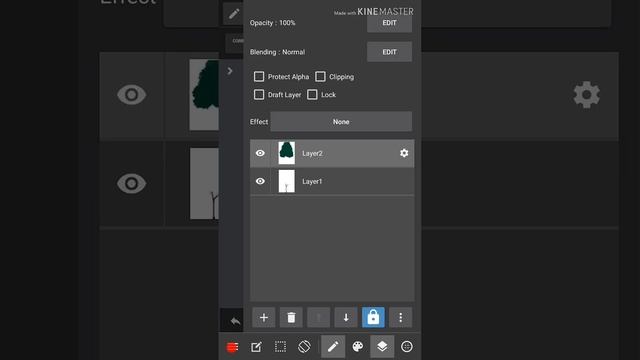The image size is (640, 360).
Task: Select the Layer2 thumbnail
Action: tap(287, 153)
